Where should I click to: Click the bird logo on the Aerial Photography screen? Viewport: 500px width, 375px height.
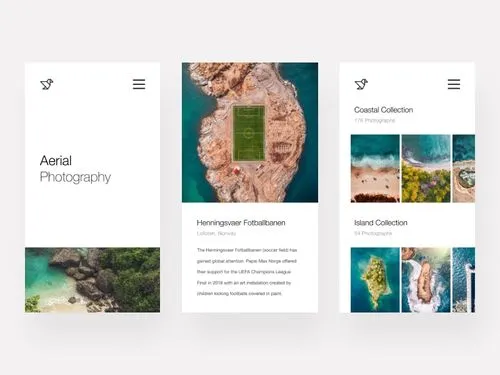pos(47,84)
